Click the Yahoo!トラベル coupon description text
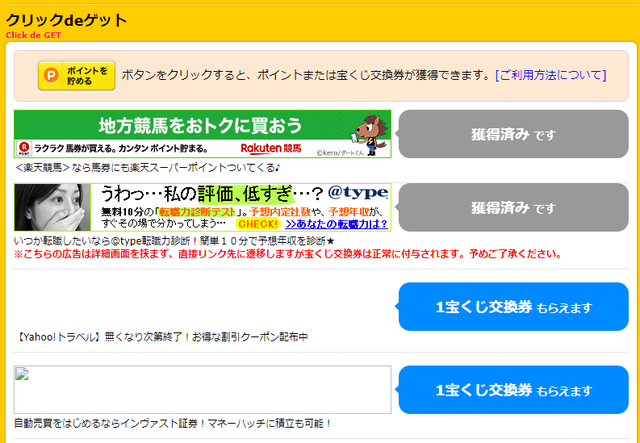640x443 pixels. [164, 337]
